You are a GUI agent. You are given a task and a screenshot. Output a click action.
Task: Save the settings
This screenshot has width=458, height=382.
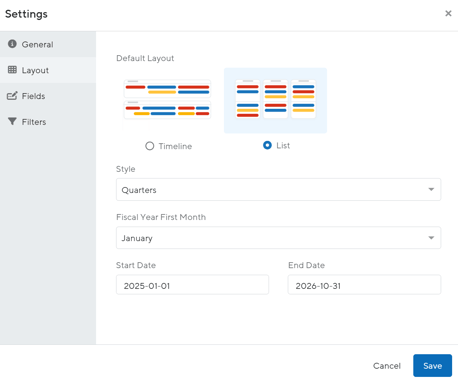[x=432, y=366]
